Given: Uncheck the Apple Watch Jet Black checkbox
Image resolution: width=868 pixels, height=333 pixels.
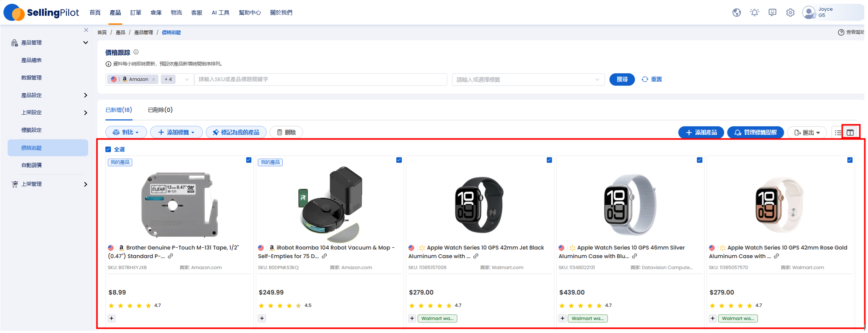Looking at the screenshot, I should [549, 160].
